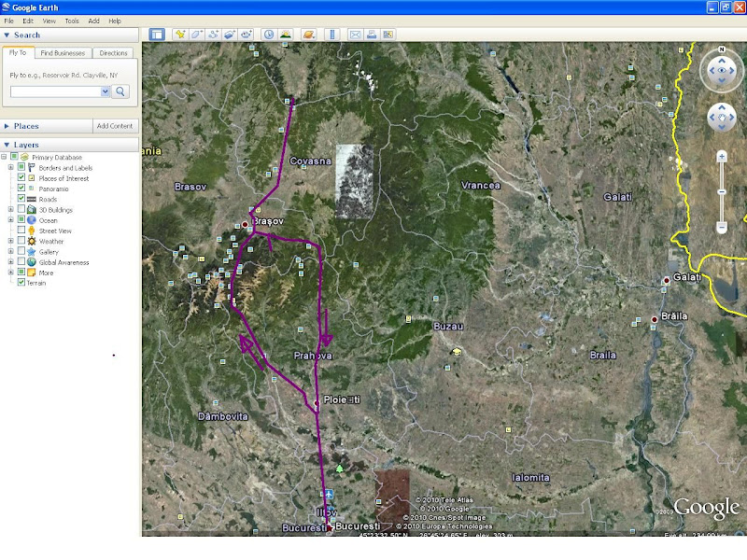Open the Add menu

[94, 21]
